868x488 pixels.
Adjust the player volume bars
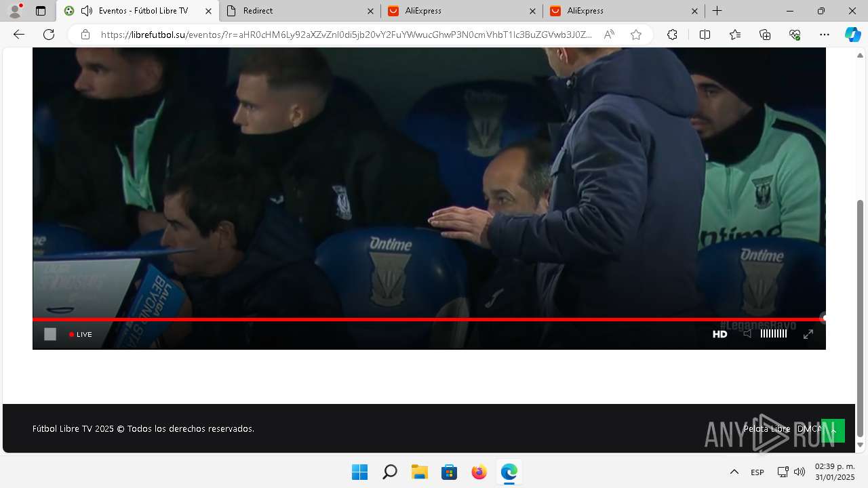[774, 333]
